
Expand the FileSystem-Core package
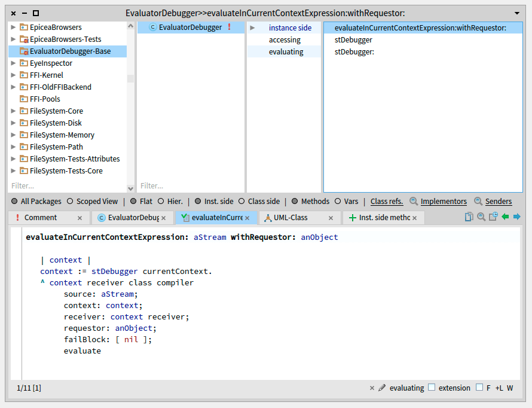13,111
